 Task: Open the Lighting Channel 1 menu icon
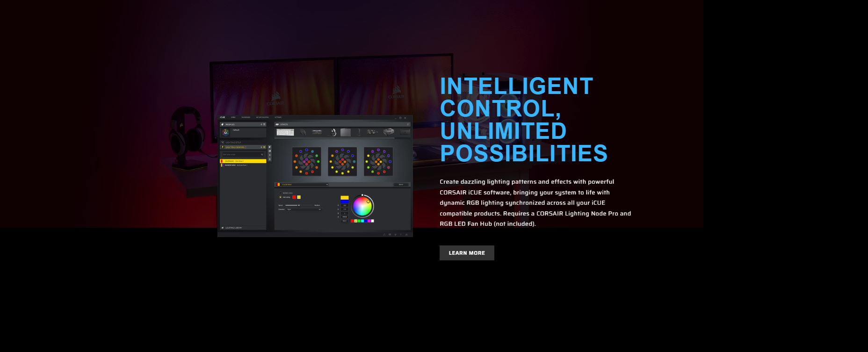tap(264, 147)
